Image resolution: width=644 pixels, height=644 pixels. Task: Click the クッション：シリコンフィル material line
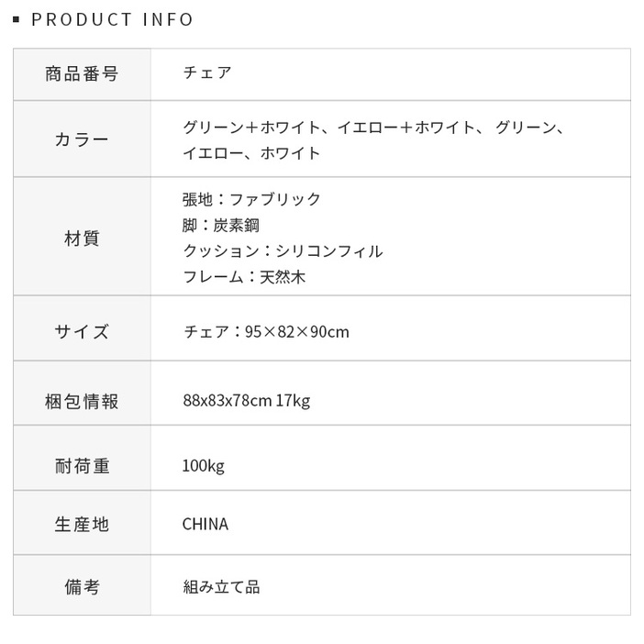coord(283,250)
